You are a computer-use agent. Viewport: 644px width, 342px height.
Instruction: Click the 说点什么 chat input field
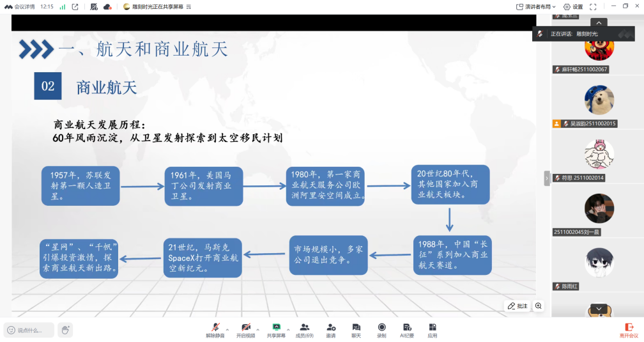[x=29, y=330]
